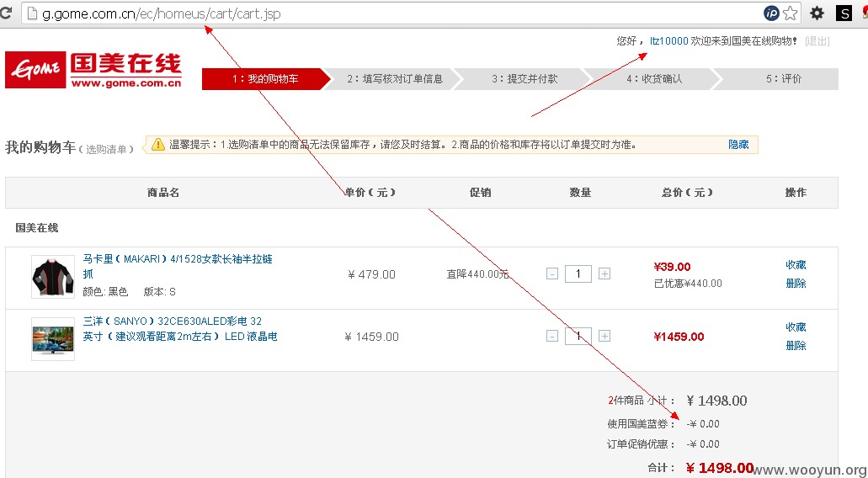Increase quantity of the SANYO TV
The height and width of the screenshot is (478, 868).
[604, 336]
